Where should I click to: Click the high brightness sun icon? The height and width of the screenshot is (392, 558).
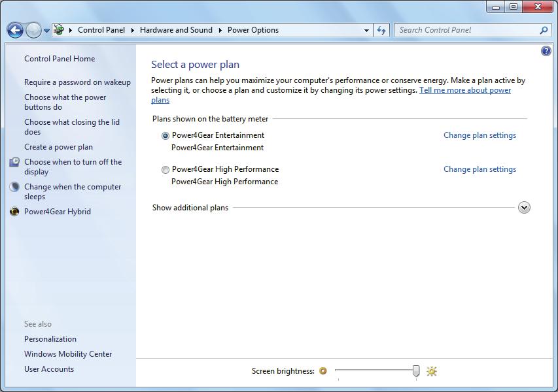[431, 371]
